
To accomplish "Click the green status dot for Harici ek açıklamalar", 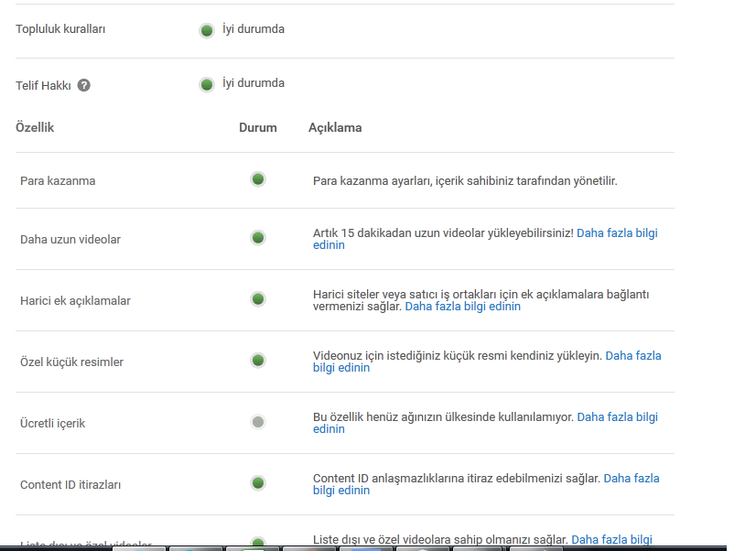I will click(258, 299).
